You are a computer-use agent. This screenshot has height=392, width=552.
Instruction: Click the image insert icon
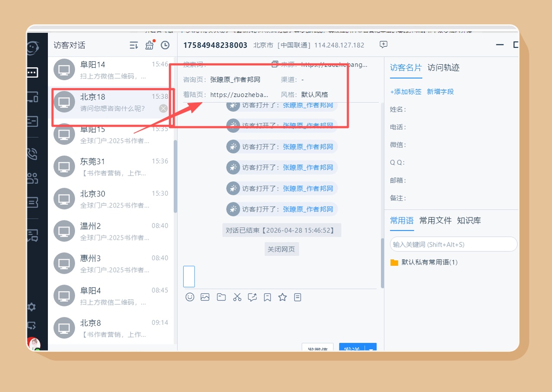tap(205, 297)
